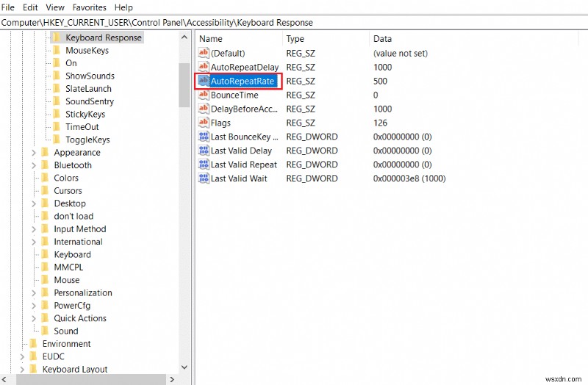Select the Bluetooth key label
Image resolution: width=588 pixels, height=385 pixels.
click(73, 165)
